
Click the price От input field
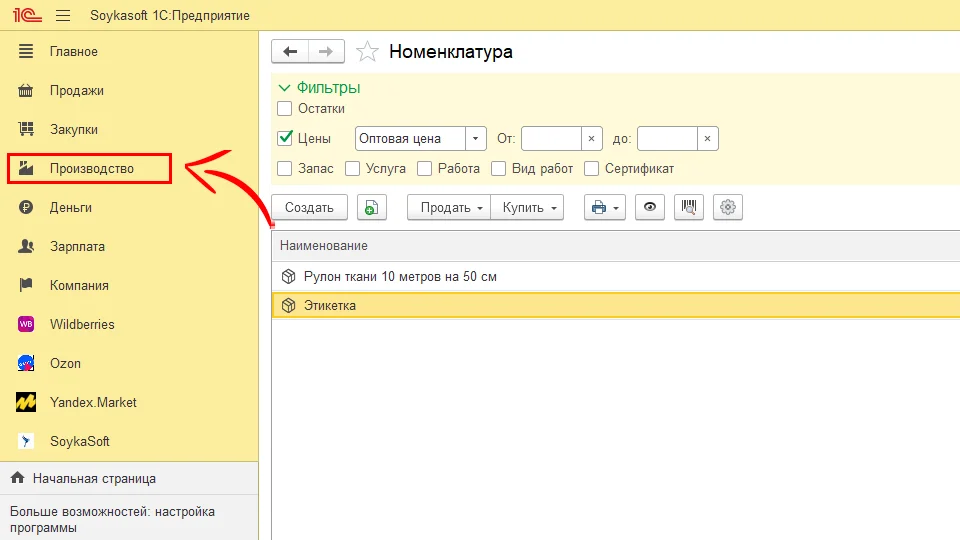click(x=551, y=139)
